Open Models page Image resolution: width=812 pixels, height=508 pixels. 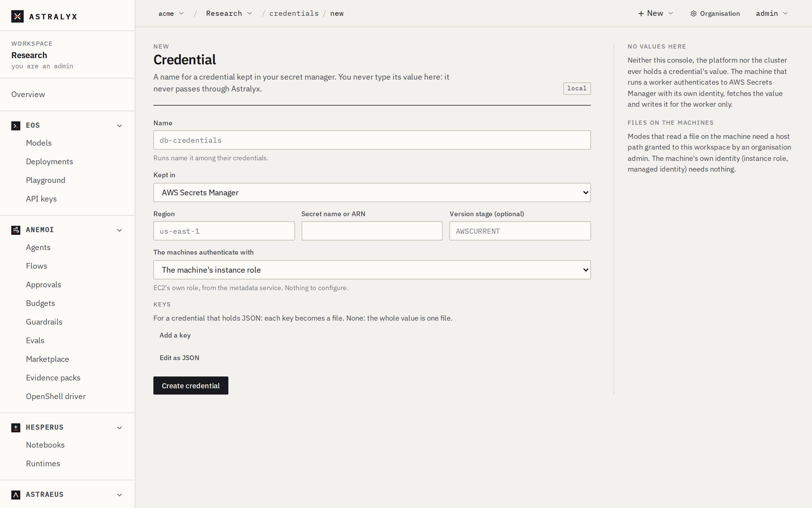pyautogui.click(x=39, y=143)
